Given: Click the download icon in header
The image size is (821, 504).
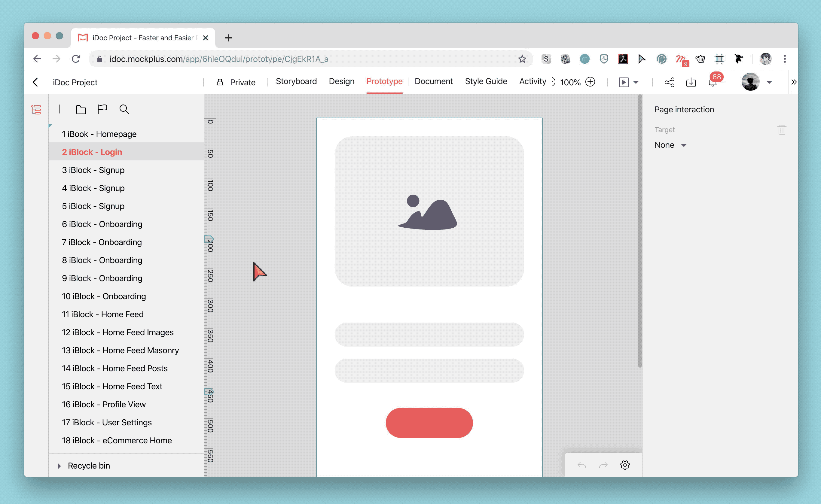Looking at the screenshot, I should coord(691,82).
